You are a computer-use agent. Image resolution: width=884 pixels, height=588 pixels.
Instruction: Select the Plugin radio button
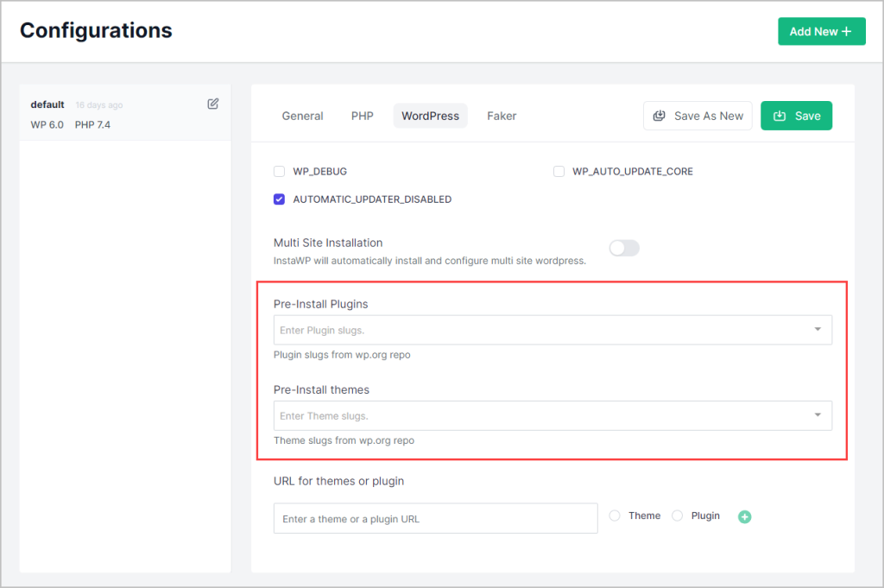tap(678, 516)
